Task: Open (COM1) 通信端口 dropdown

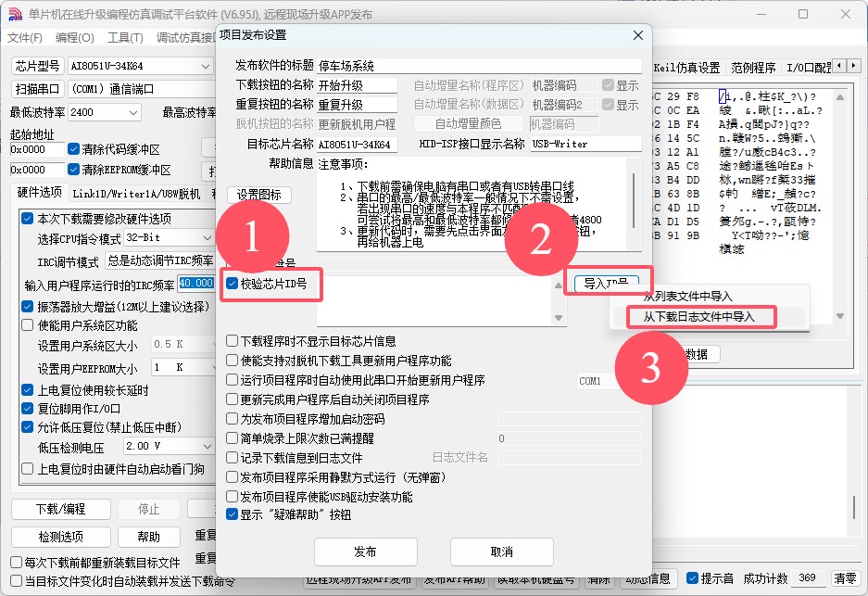Action: tap(142, 89)
